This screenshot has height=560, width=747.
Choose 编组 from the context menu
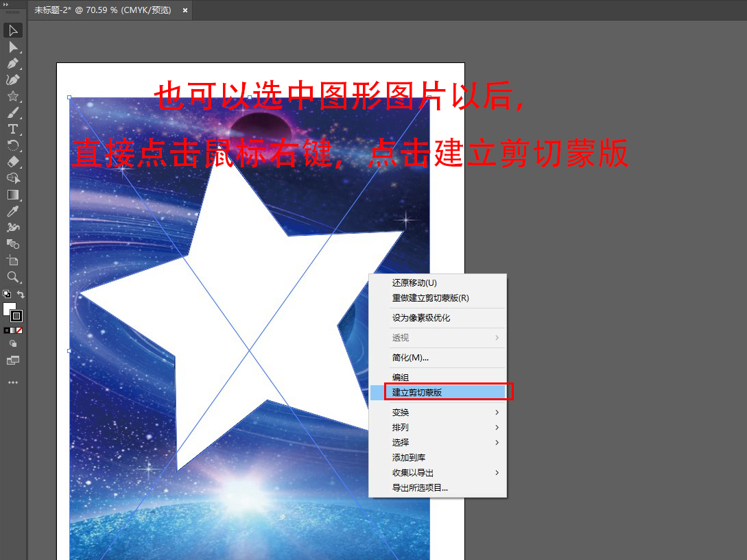(401, 378)
